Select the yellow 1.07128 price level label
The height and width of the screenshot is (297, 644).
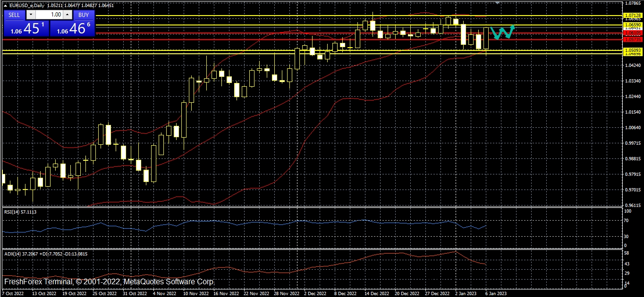pos(632,16)
